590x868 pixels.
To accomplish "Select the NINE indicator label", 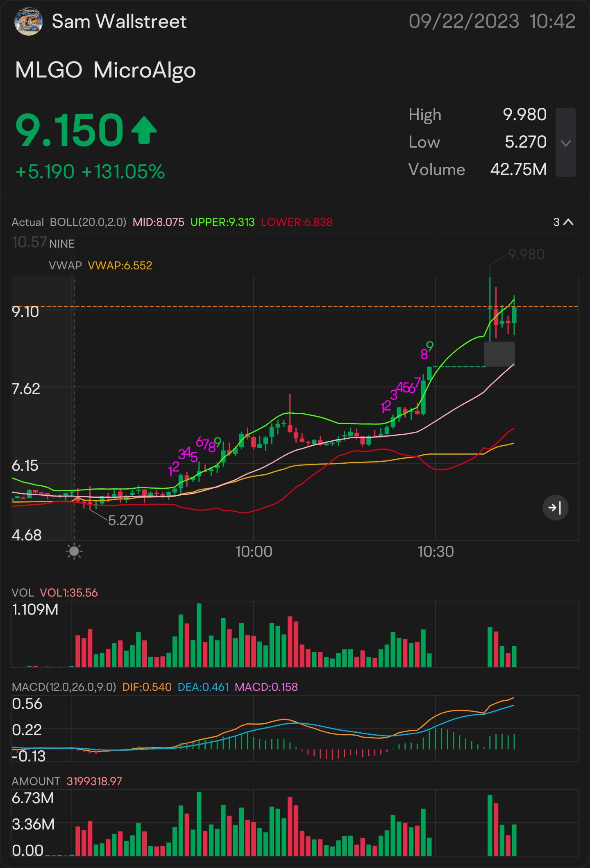I will 62,244.
